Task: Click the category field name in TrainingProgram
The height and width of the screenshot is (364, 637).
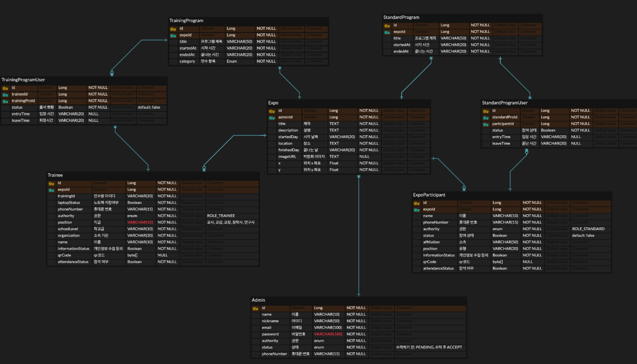Action: point(187,61)
